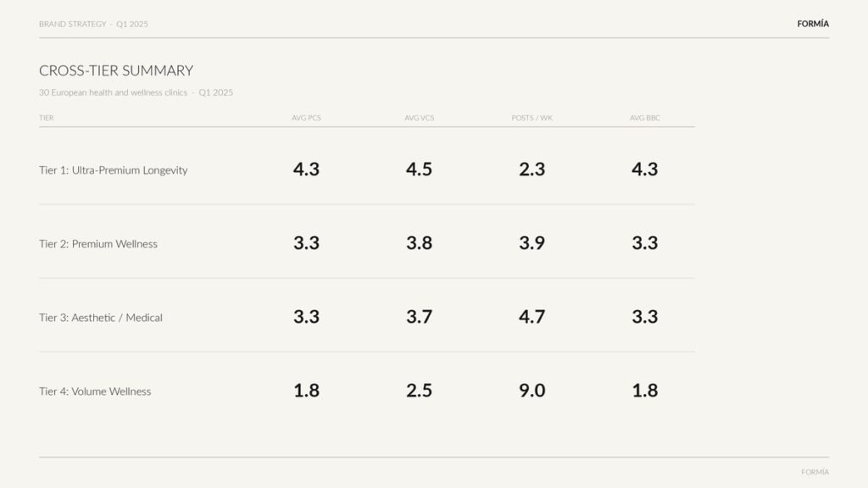Click the POSTS / WK column header
Viewport: 868px width, 488px height.
pos(532,118)
